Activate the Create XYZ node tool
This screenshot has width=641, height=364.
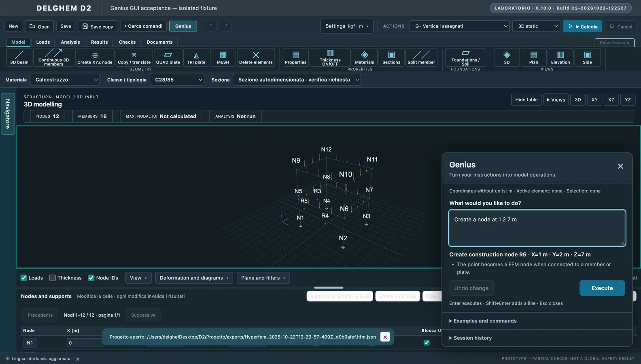click(x=95, y=57)
